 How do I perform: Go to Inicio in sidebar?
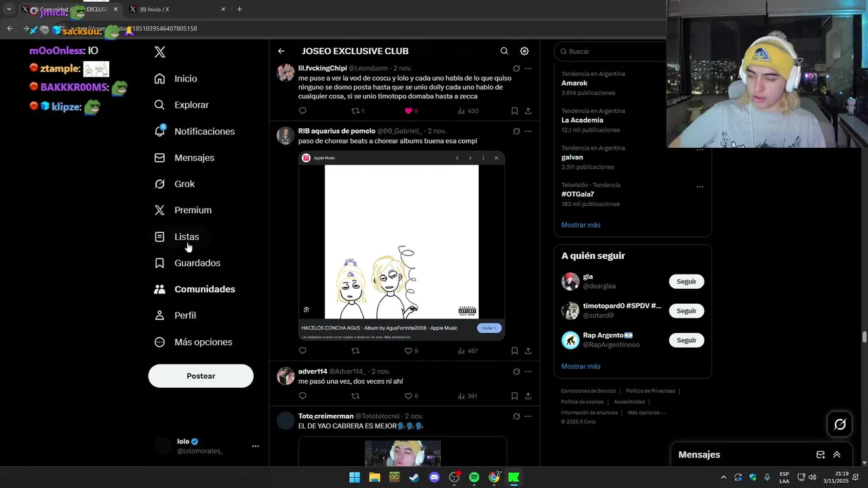pyautogui.click(x=176, y=79)
